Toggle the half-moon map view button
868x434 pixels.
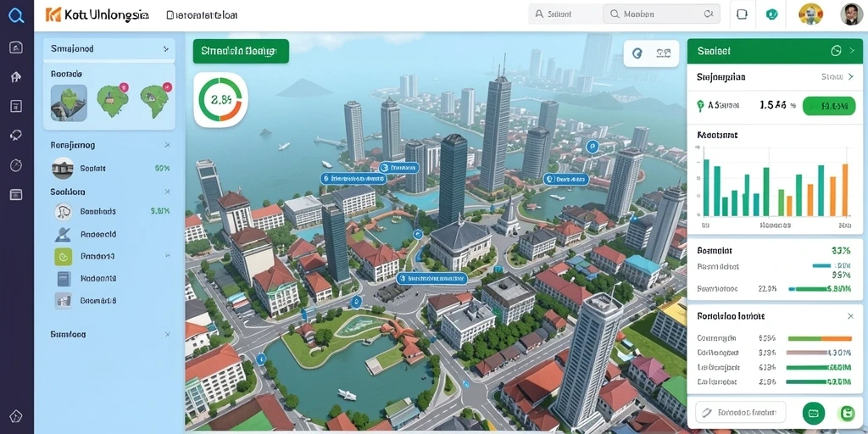637,53
